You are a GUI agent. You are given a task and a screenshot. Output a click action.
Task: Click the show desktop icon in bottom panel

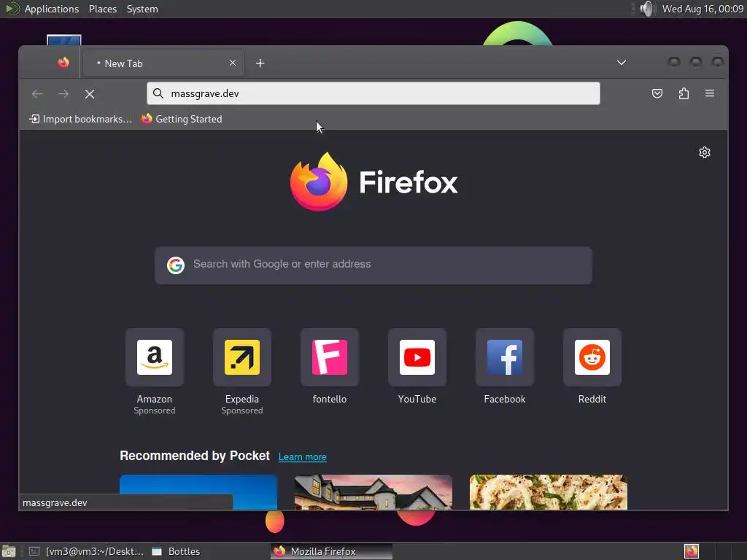9,551
